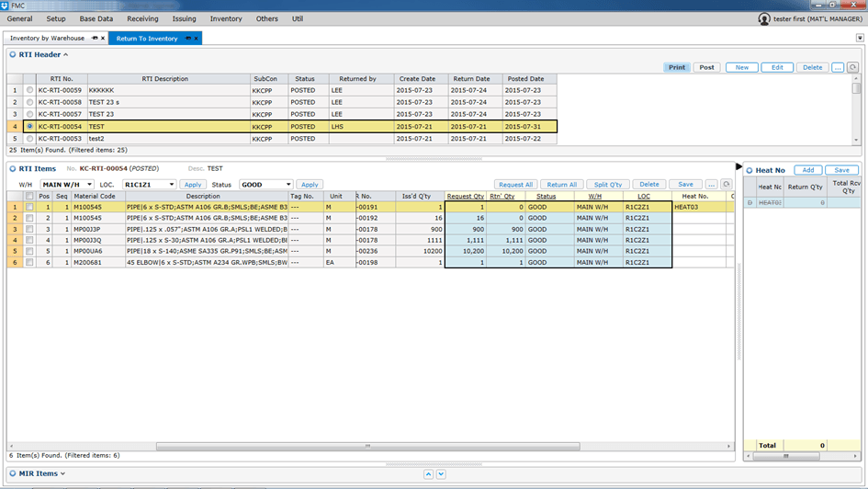Click the ellipsis button in RTI Header
This screenshot has height=489, width=868.
click(x=837, y=67)
